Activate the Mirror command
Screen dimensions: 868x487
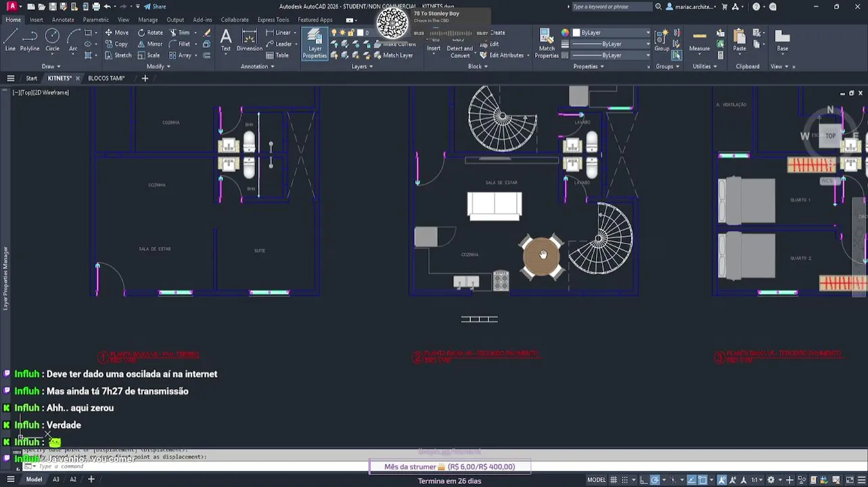pos(150,44)
